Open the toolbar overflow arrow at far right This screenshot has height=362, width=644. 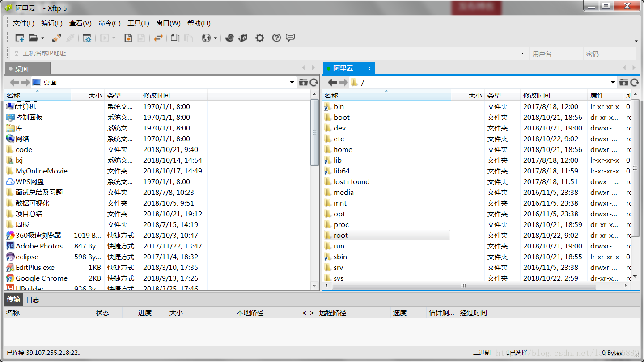coord(636,41)
